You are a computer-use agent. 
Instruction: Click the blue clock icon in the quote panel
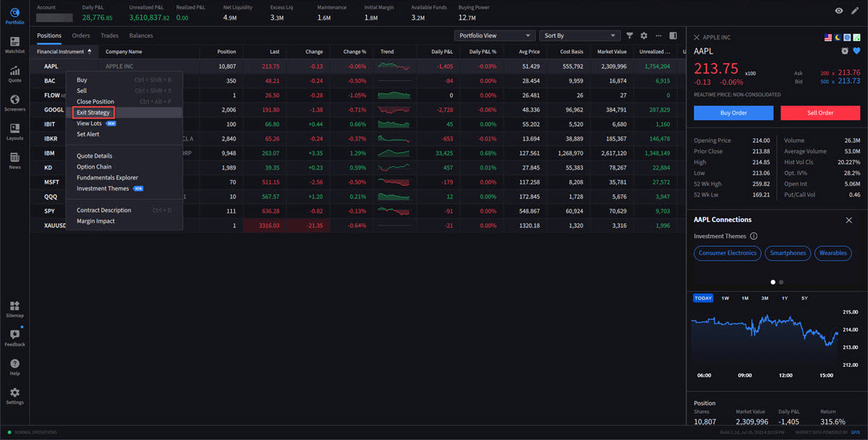[x=847, y=37]
